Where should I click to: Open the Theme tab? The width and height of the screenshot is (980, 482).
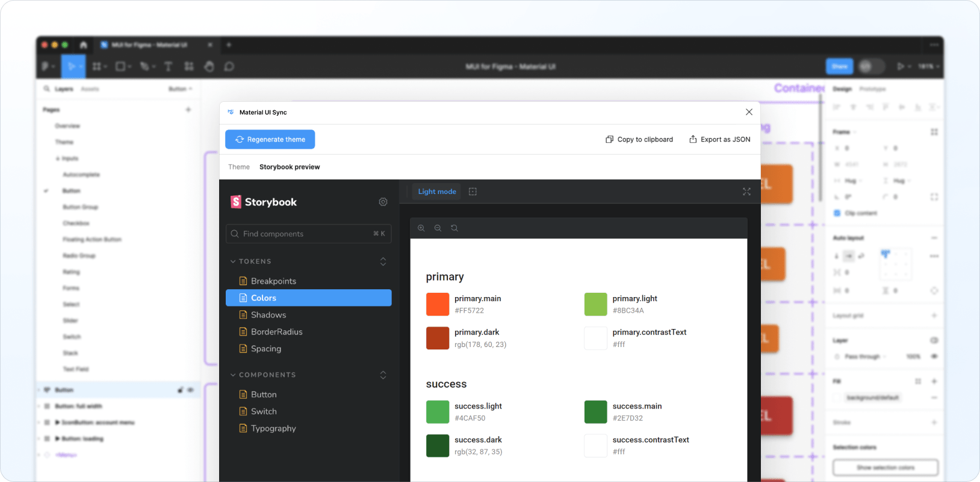[x=238, y=167]
